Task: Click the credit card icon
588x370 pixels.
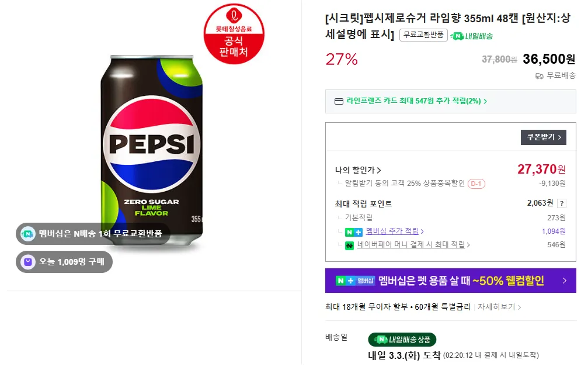Action: click(339, 101)
